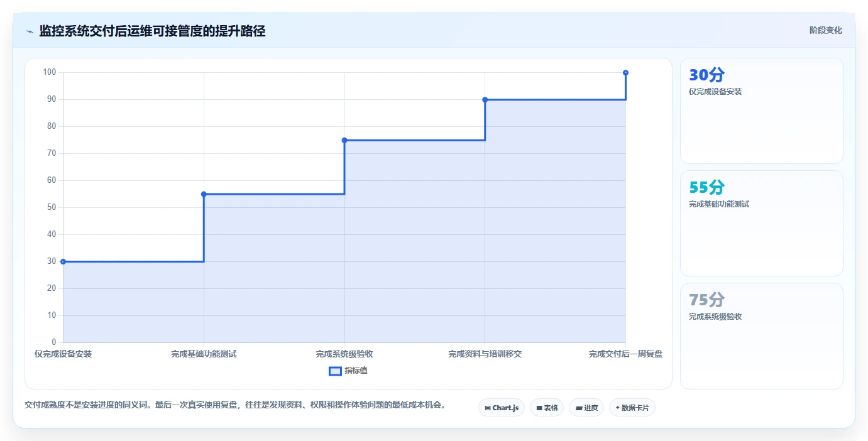
Task: Click the data point at value 90
Action: pos(485,99)
